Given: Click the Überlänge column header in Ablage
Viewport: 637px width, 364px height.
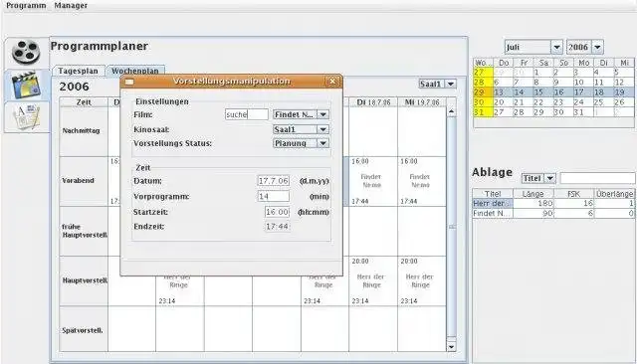Looking at the screenshot, I should pos(614,194).
